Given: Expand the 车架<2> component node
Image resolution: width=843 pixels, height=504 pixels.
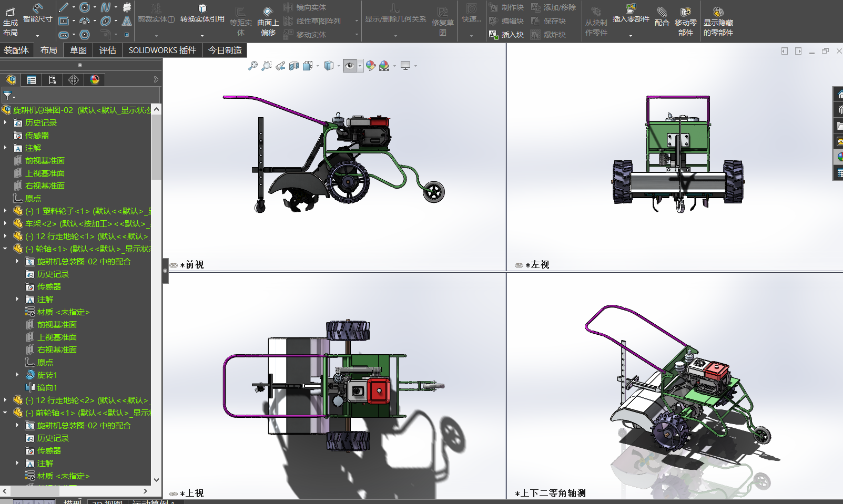Looking at the screenshot, I should 6,223.
